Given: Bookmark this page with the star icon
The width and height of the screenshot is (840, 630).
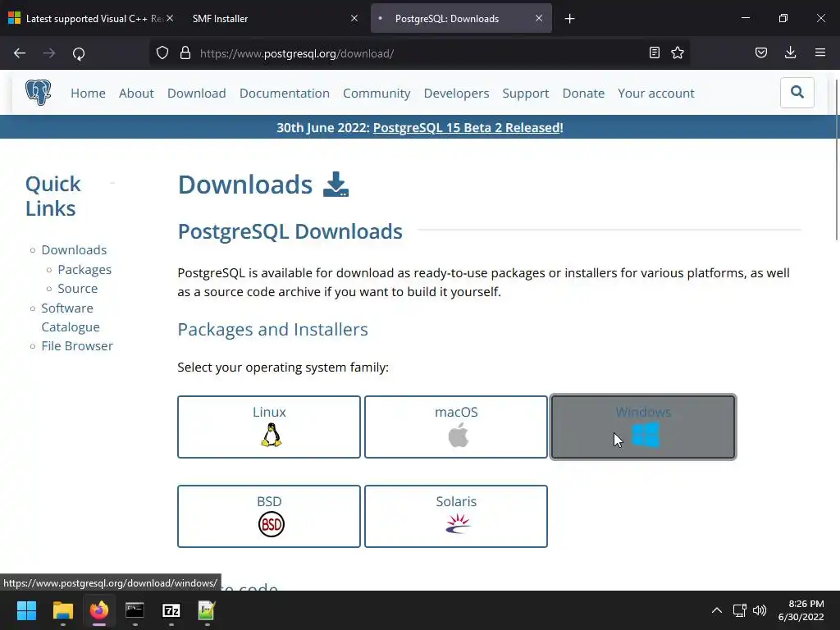Looking at the screenshot, I should pos(677,53).
